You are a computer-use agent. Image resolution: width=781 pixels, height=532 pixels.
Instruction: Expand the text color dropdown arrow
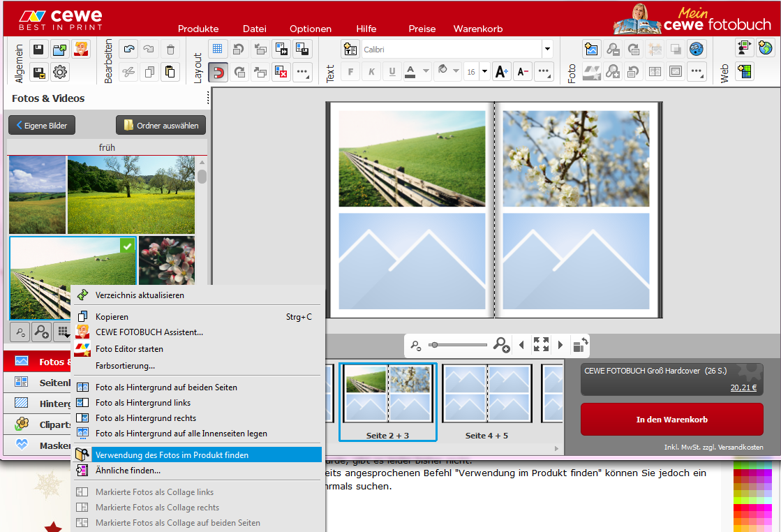425,71
